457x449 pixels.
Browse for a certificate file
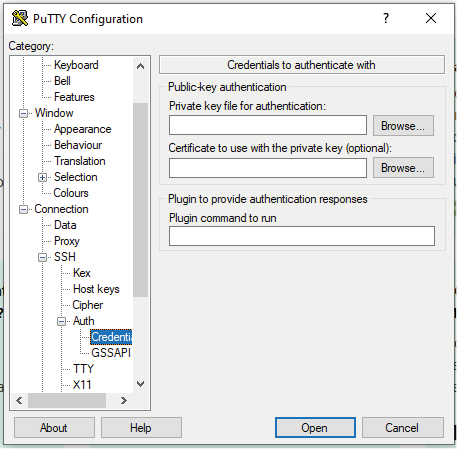pos(403,168)
